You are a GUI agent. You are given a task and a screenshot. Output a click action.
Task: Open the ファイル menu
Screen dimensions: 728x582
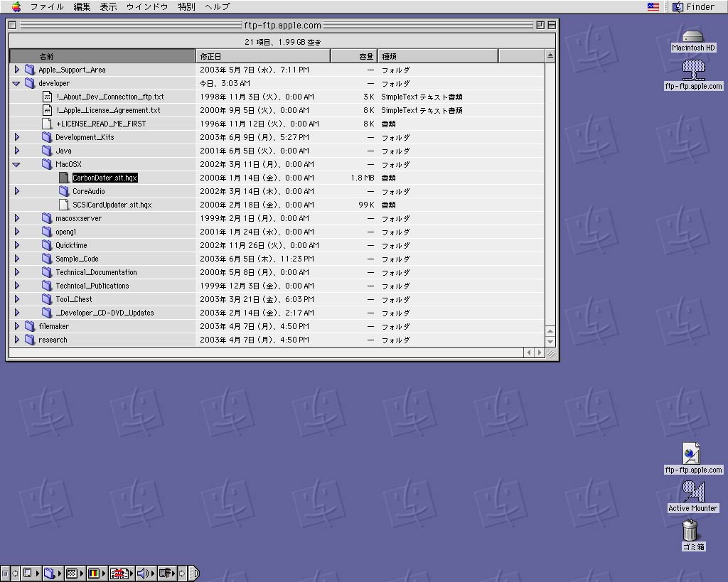pyautogui.click(x=47, y=6)
